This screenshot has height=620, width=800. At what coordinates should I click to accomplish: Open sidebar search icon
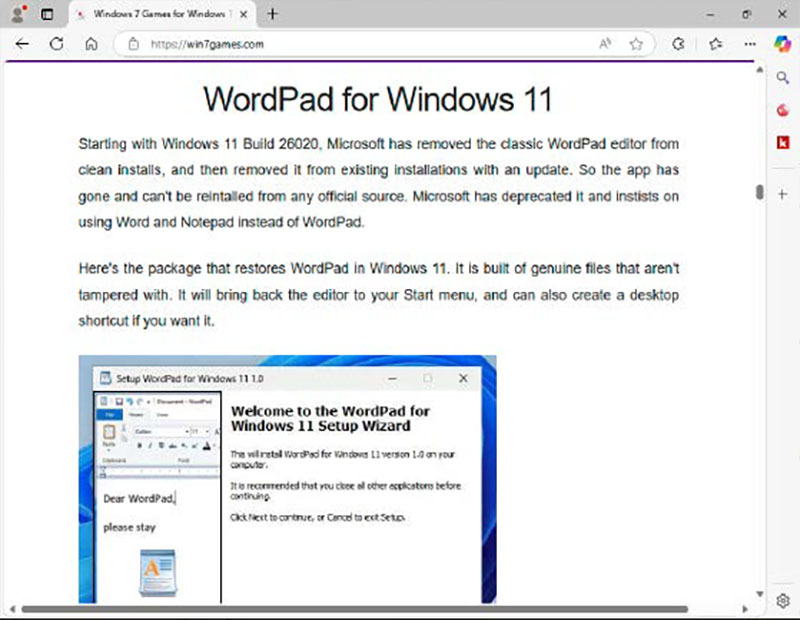pos(783,78)
